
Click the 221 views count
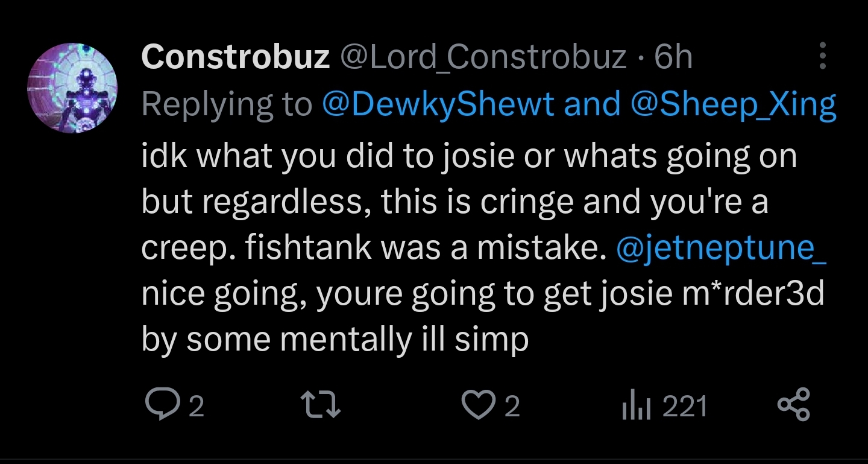(685, 407)
